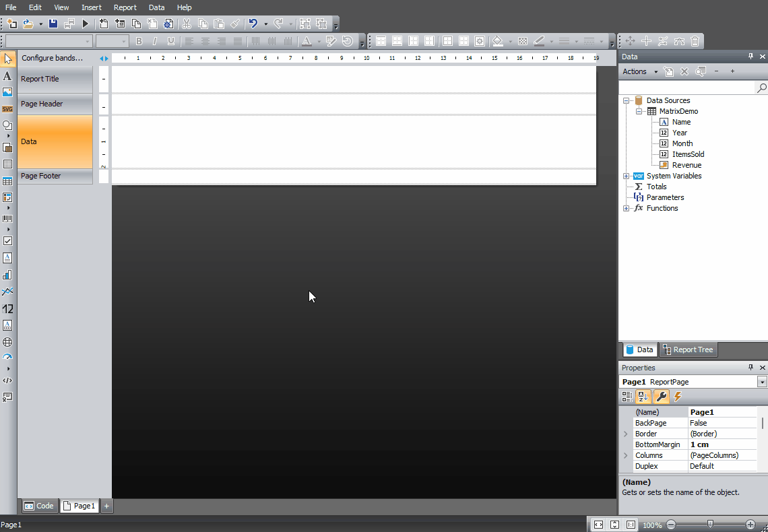Select the Page Header band
The width and height of the screenshot is (768, 532).
tap(55, 104)
